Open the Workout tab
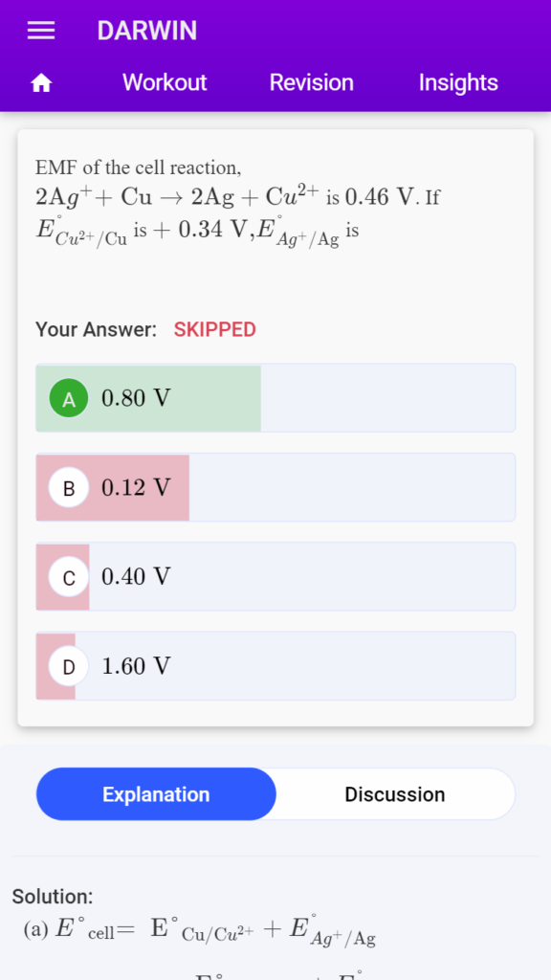Image resolution: width=551 pixels, height=980 pixels. (165, 82)
